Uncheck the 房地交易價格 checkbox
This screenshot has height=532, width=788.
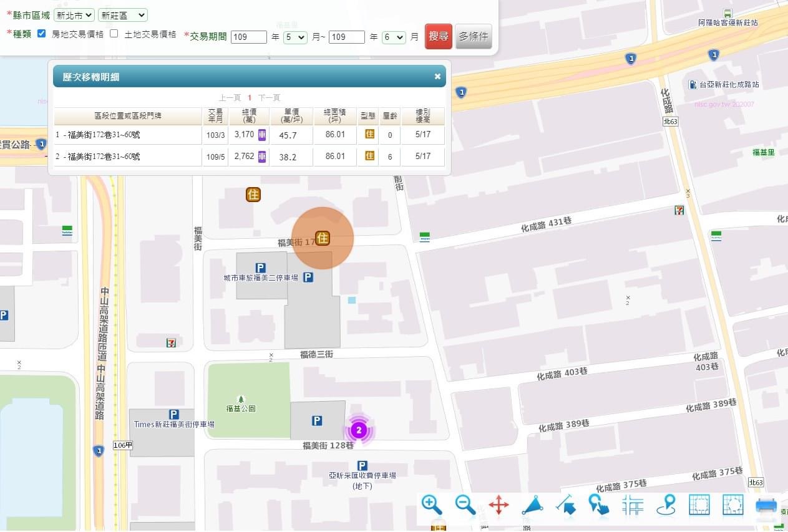[x=42, y=33]
